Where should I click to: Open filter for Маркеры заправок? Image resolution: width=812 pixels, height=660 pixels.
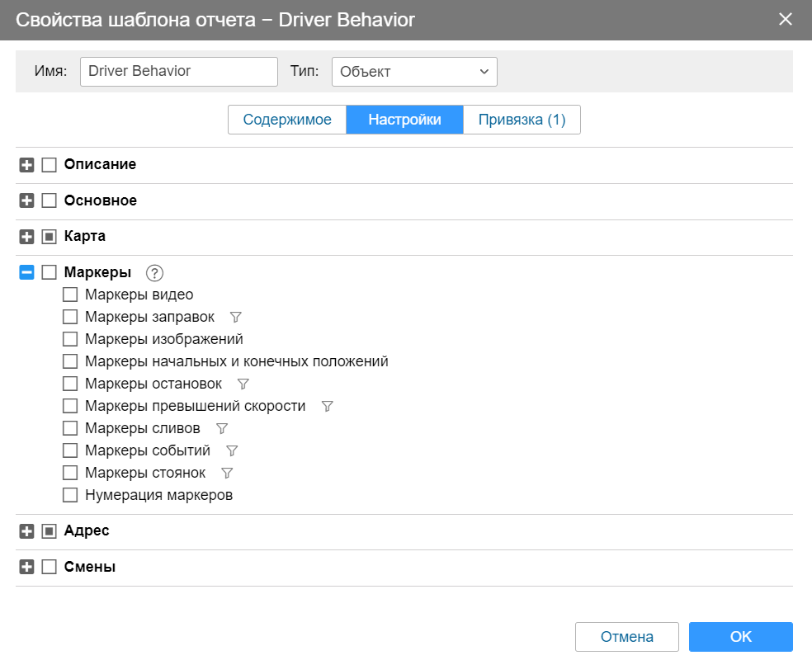pyautogui.click(x=235, y=317)
